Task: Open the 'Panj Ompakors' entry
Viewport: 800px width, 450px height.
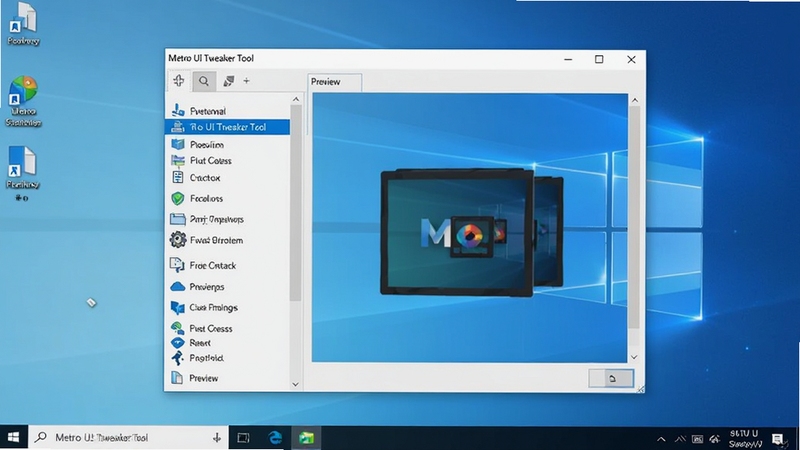Action: click(x=217, y=219)
